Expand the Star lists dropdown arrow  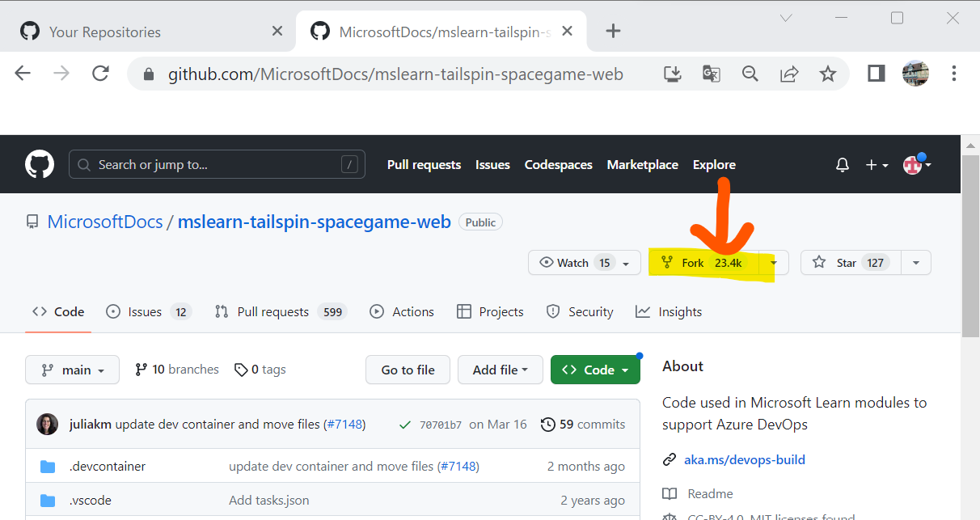click(915, 263)
